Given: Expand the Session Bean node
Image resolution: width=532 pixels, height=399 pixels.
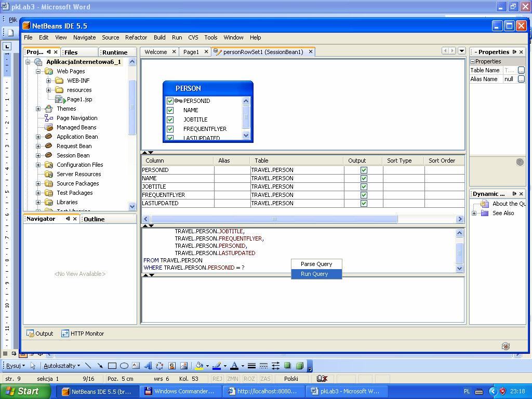Looking at the screenshot, I should click(x=38, y=155).
